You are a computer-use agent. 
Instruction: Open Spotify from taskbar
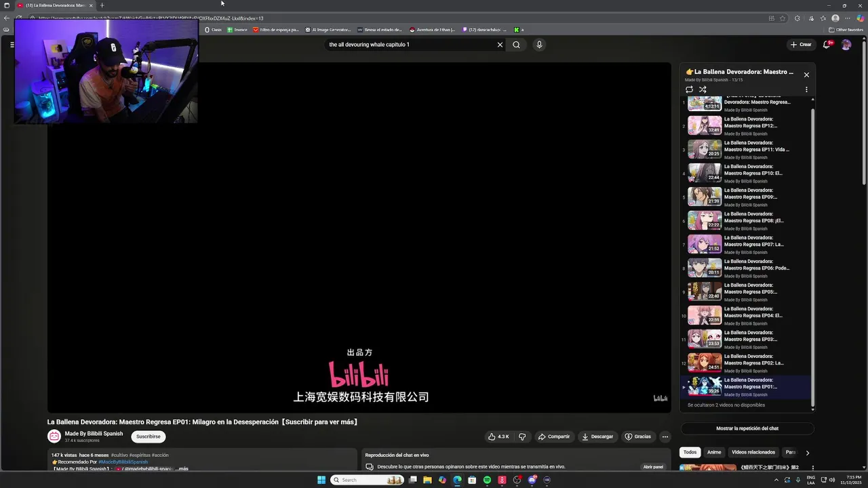click(487, 480)
